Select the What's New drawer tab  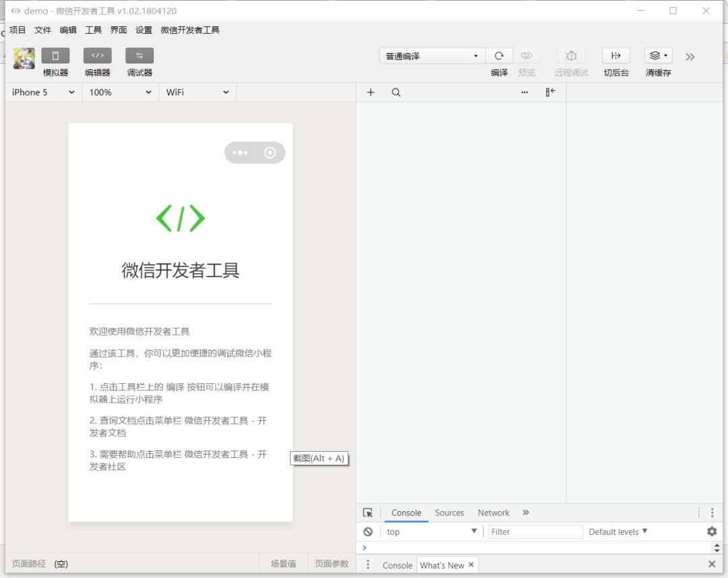coord(442,565)
